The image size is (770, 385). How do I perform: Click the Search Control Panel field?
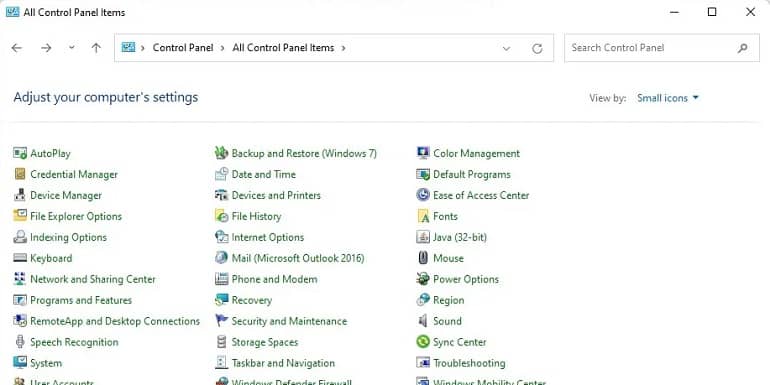click(x=661, y=48)
